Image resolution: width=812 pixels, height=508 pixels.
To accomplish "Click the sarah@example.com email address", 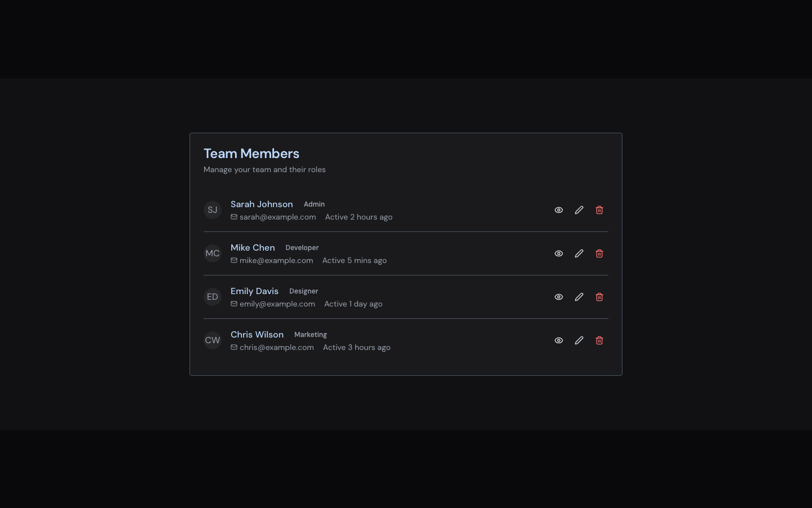I will (x=277, y=217).
